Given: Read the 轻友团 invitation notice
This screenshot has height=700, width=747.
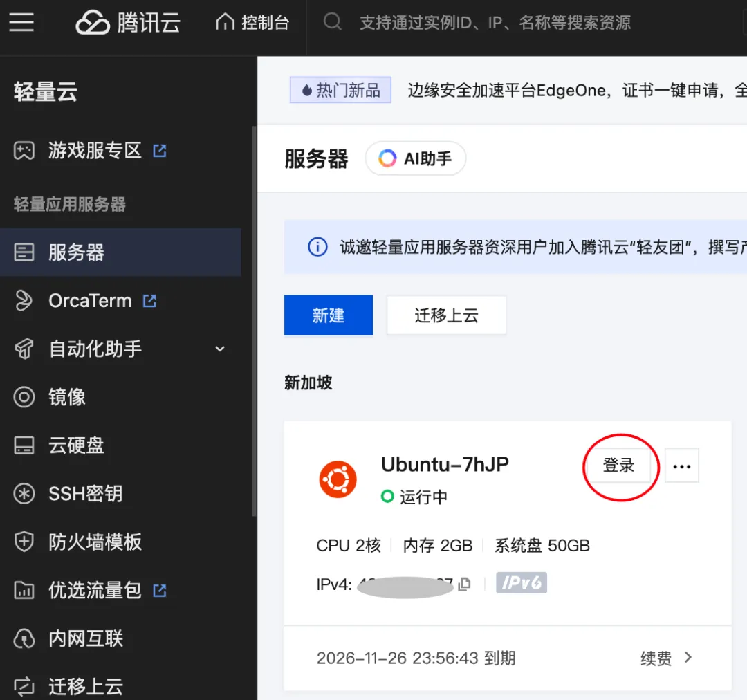Looking at the screenshot, I should click(x=543, y=247).
